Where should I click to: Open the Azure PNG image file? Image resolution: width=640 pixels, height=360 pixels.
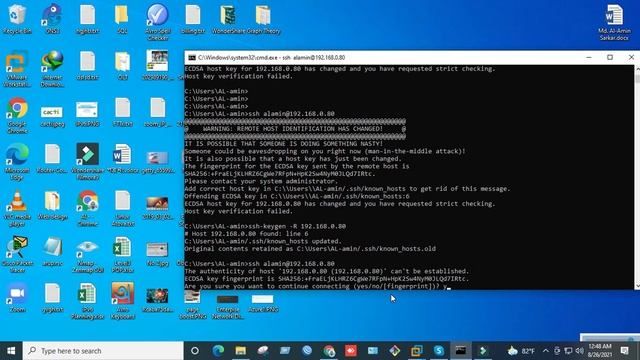(263, 303)
